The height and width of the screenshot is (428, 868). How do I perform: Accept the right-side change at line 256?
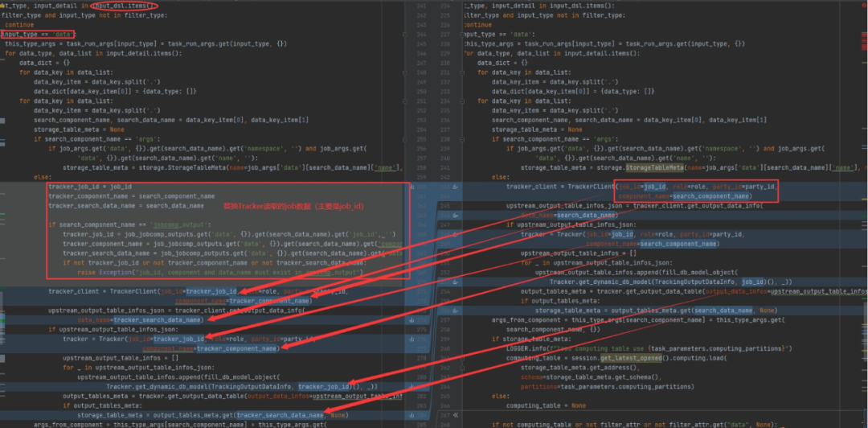point(454,310)
